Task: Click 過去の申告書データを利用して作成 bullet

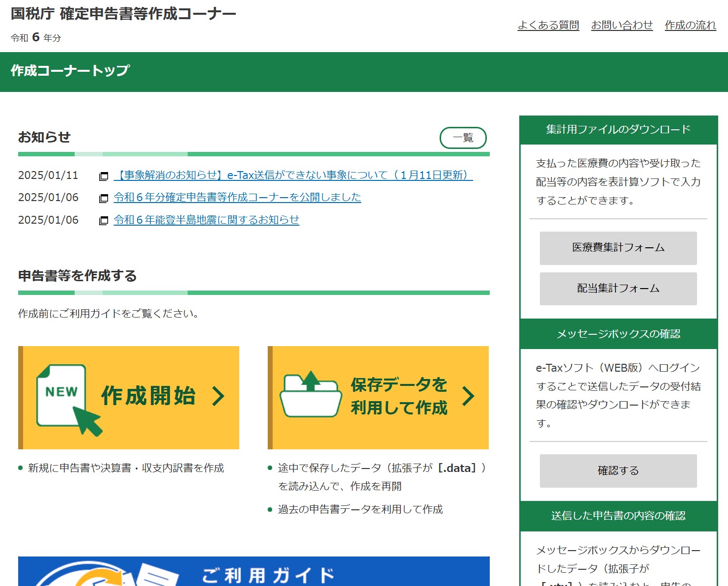Action: click(x=360, y=509)
